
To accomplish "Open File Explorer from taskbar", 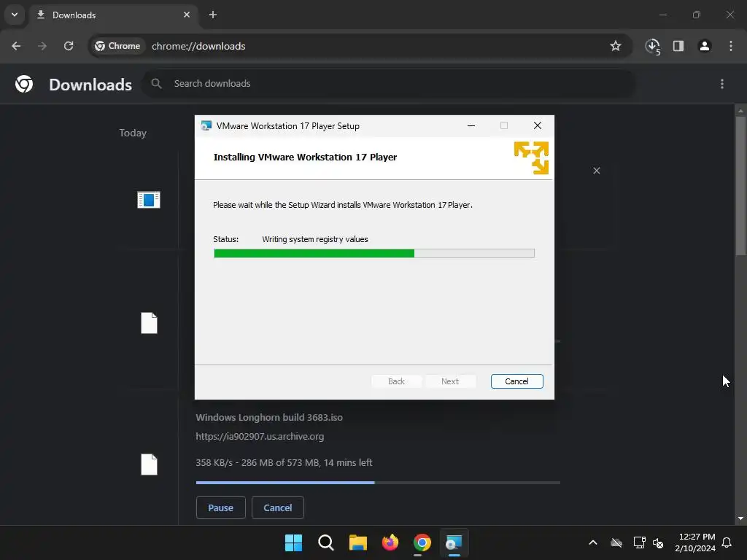I will pyautogui.click(x=357, y=542).
